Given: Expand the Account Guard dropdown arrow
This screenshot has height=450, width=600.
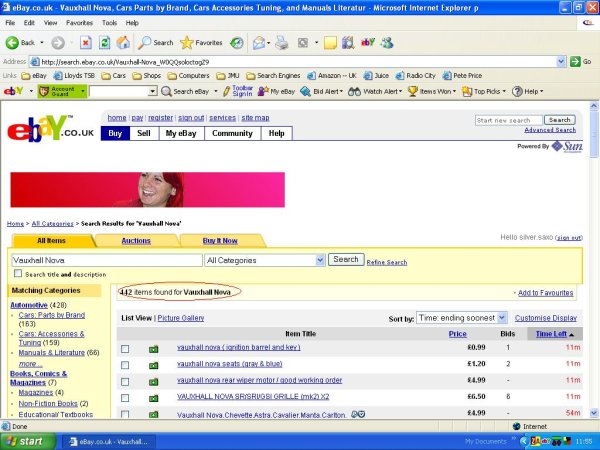Looking at the screenshot, I should tap(83, 91).
